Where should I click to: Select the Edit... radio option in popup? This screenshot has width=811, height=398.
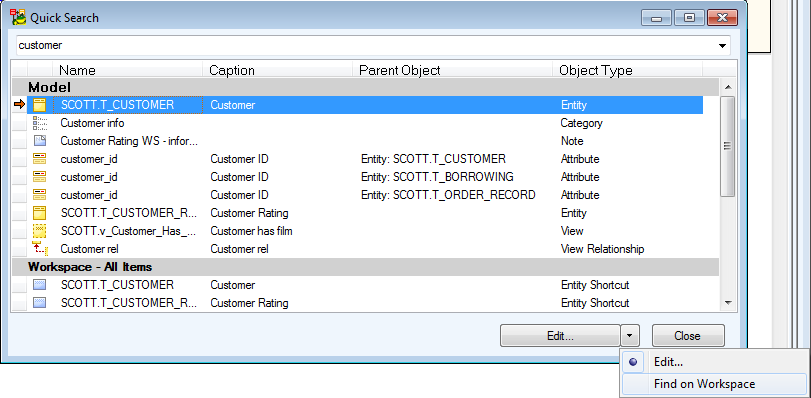[633, 362]
